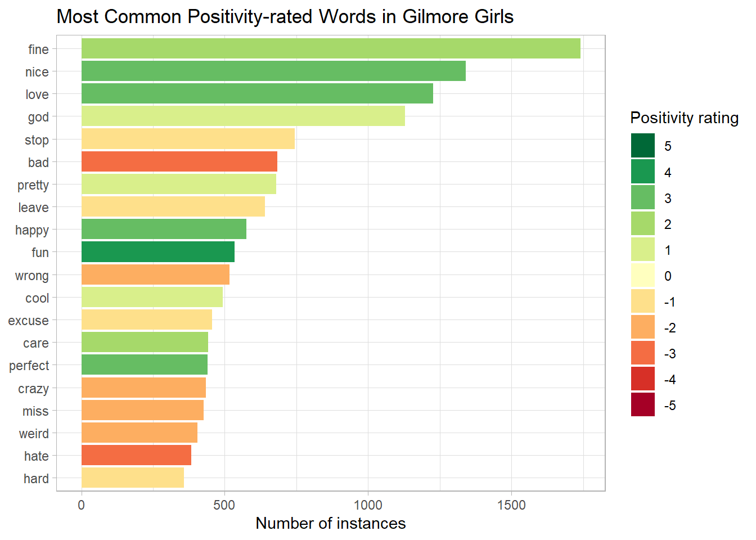The image size is (756, 540).
Task: Click the chart title about Gilmore Girls
Action: tap(285, 17)
